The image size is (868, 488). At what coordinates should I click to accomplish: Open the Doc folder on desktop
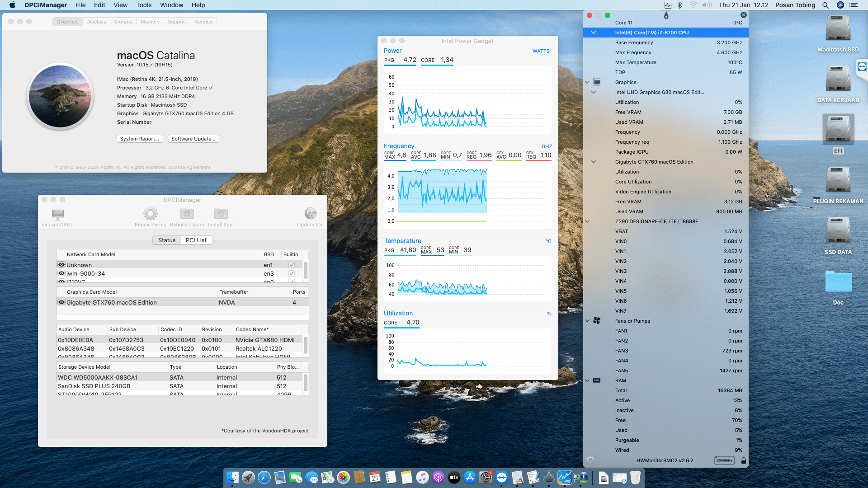pos(838,282)
